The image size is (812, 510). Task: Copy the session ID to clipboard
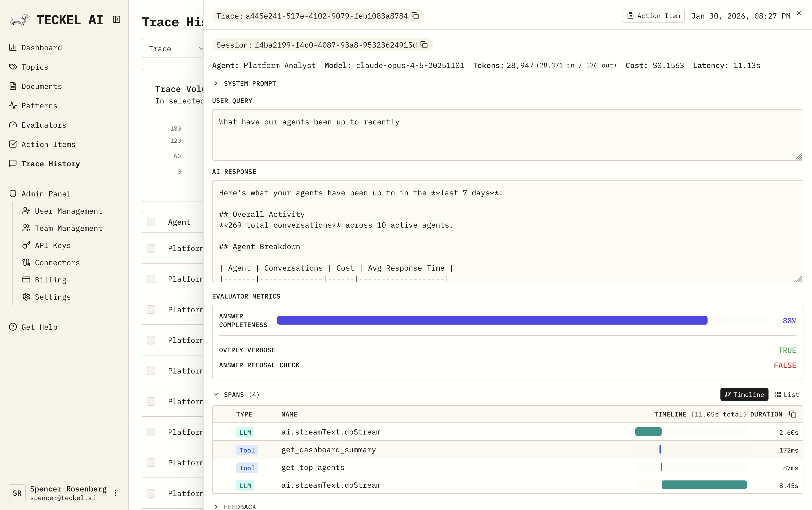[x=424, y=45]
